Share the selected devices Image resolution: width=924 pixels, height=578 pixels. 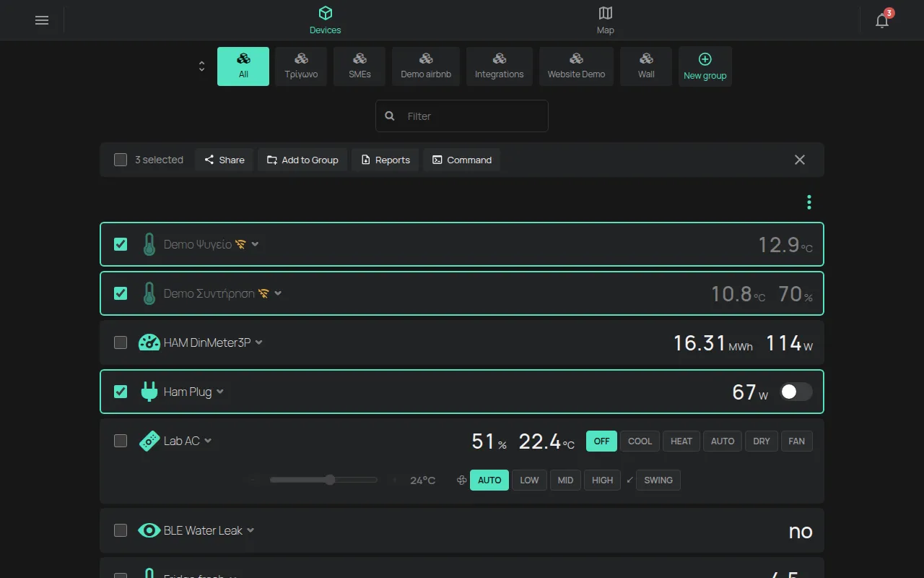click(224, 160)
